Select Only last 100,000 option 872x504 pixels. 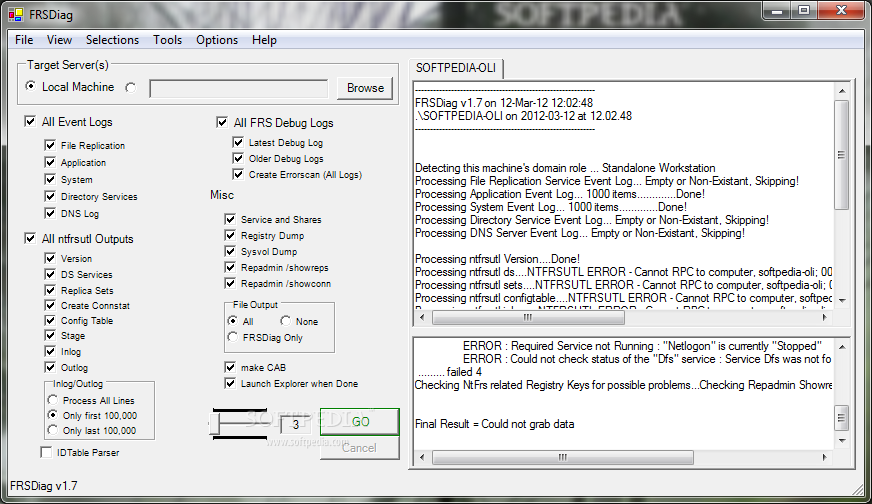(x=53, y=430)
